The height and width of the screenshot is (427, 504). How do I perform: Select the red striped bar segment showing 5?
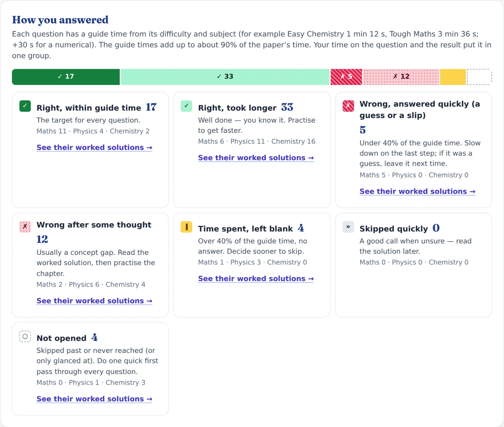click(346, 77)
